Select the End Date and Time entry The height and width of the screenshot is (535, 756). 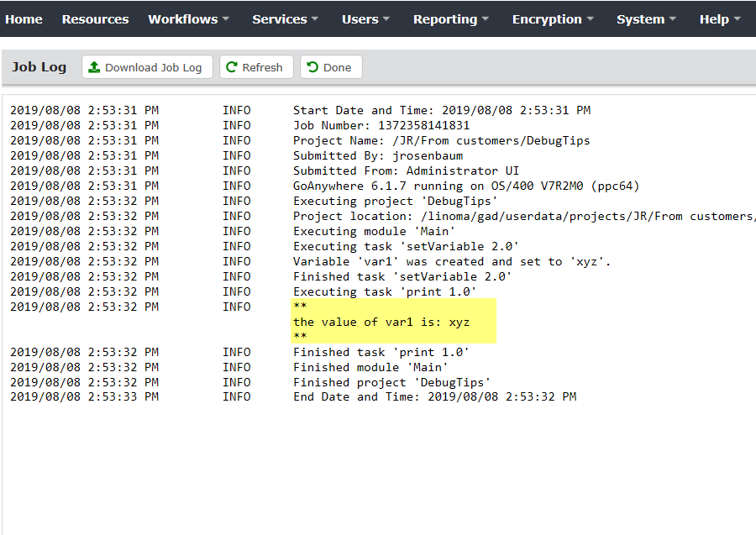point(434,396)
